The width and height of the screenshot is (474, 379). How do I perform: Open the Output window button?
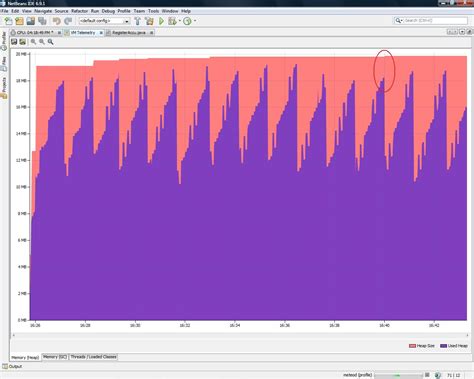[x=12, y=366]
